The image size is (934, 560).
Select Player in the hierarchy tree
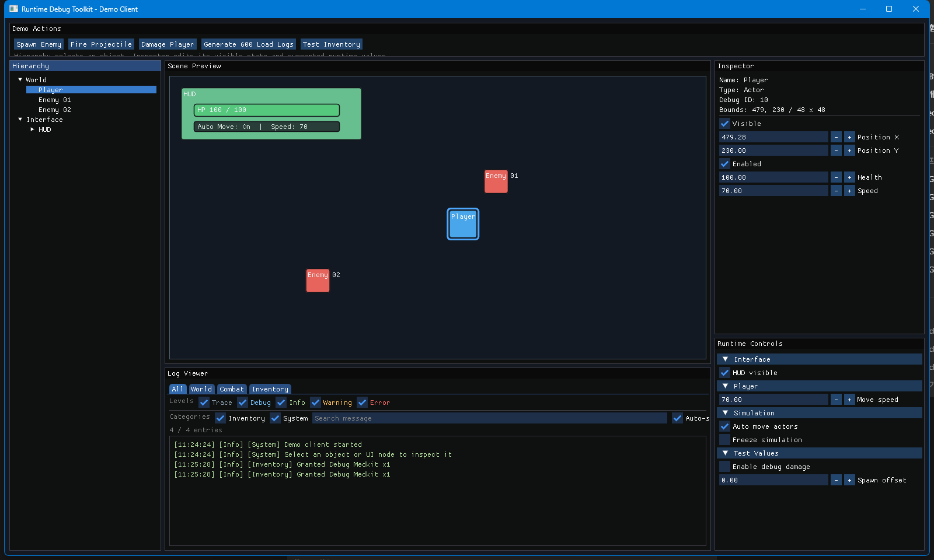(x=91, y=90)
